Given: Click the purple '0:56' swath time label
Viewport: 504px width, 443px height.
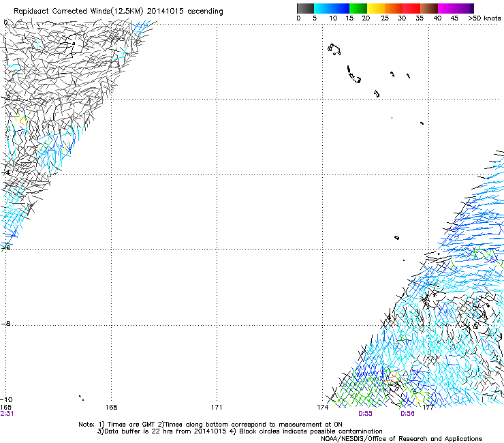Looking at the screenshot, I should (407, 414).
